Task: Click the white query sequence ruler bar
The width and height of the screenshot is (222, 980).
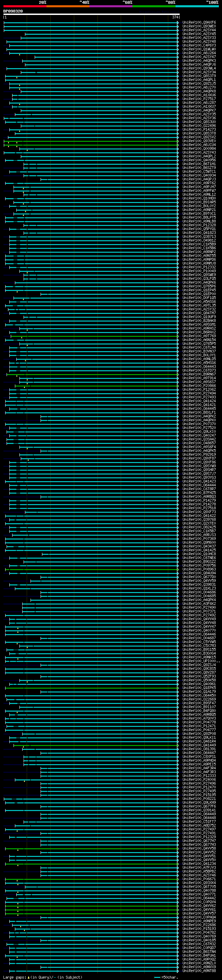Action: coord(92,14)
